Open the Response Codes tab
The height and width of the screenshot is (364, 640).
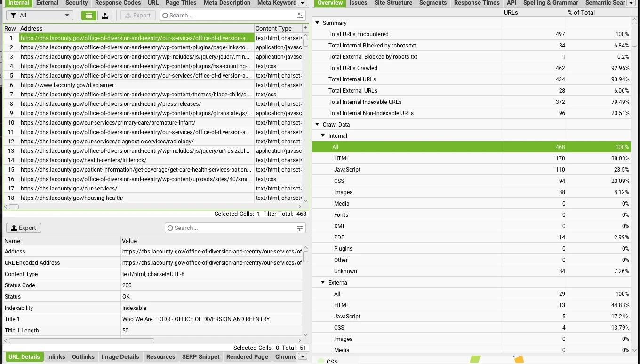click(118, 3)
